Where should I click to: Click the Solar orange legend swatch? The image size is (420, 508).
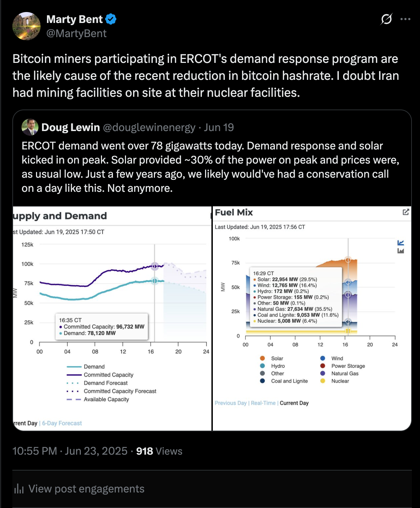click(262, 358)
